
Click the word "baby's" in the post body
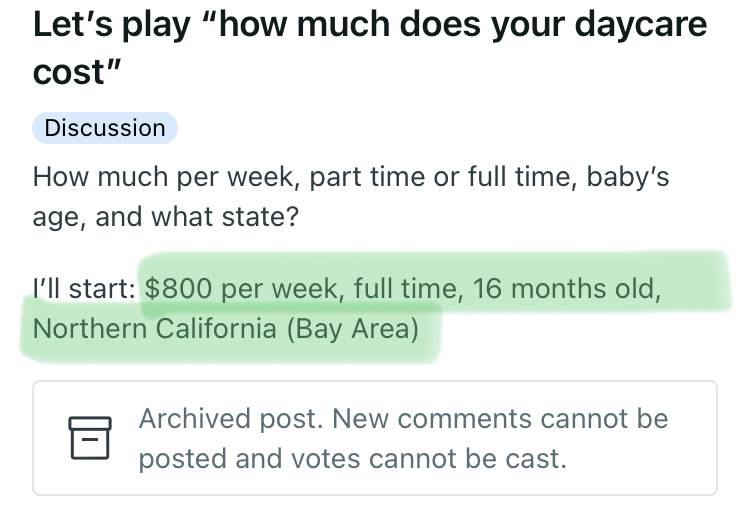(x=628, y=177)
